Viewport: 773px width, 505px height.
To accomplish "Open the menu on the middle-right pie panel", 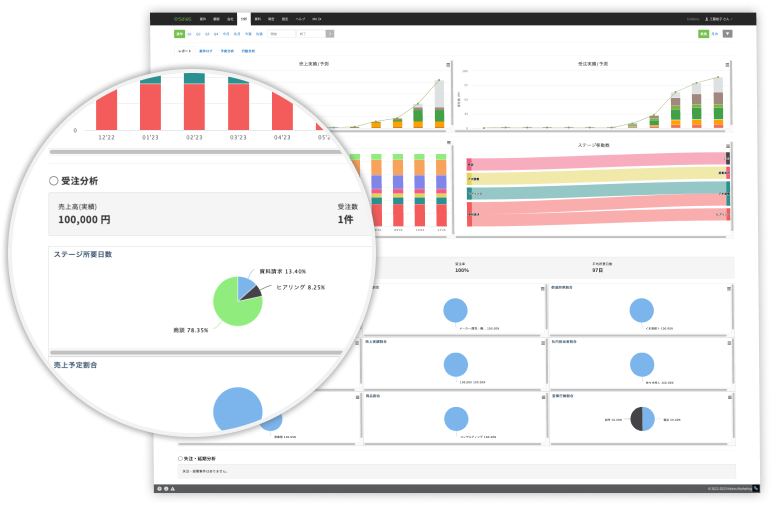I will click(x=729, y=343).
